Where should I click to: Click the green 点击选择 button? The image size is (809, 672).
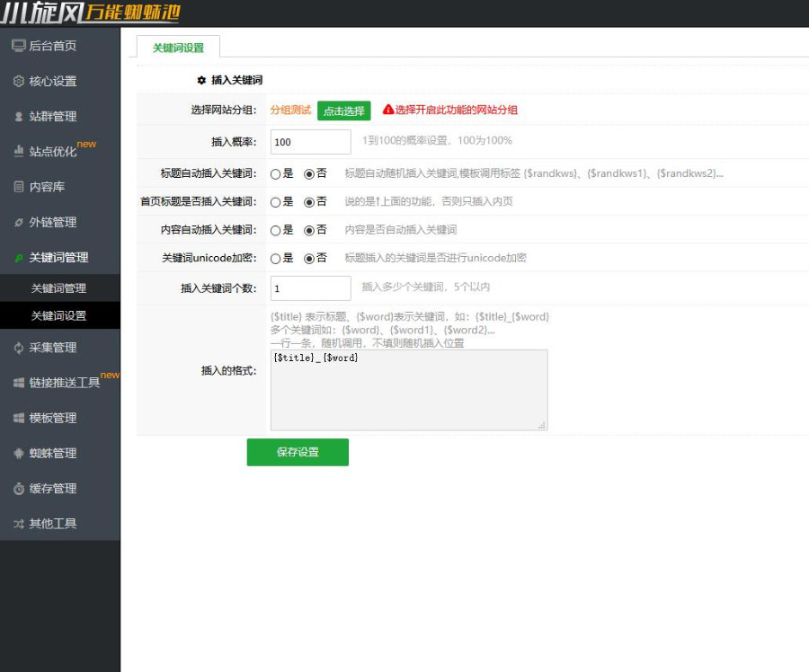click(x=343, y=111)
